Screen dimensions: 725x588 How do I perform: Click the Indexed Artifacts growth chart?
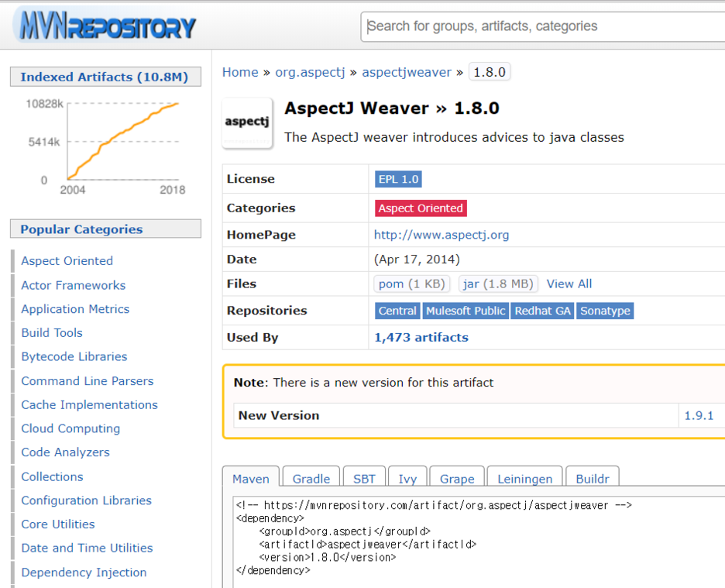[x=105, y=146]
